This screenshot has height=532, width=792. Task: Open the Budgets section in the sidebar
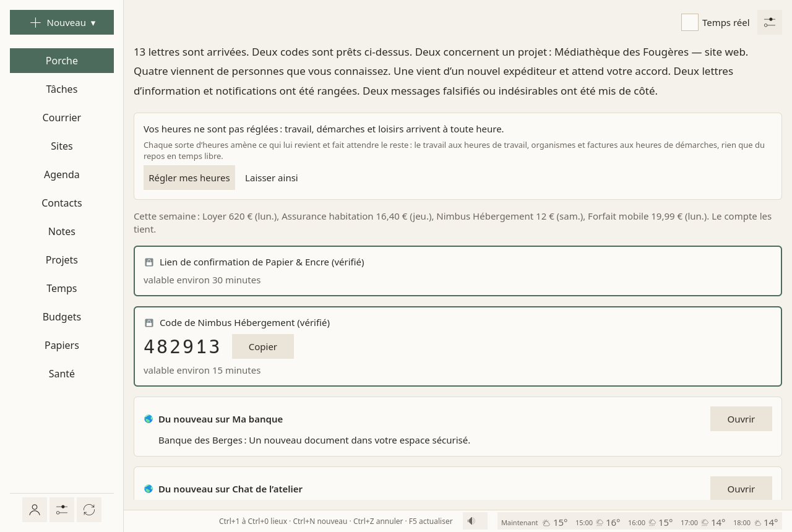(x=62, y=317)
